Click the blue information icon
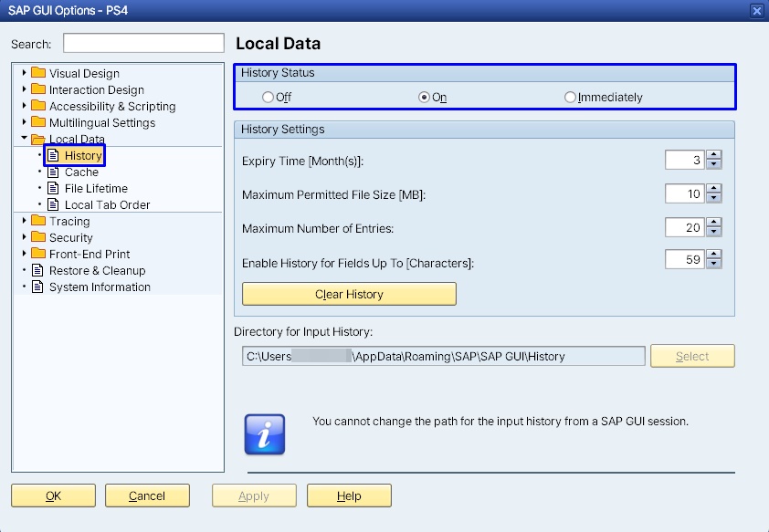The image size is (769, 532). 264,434
